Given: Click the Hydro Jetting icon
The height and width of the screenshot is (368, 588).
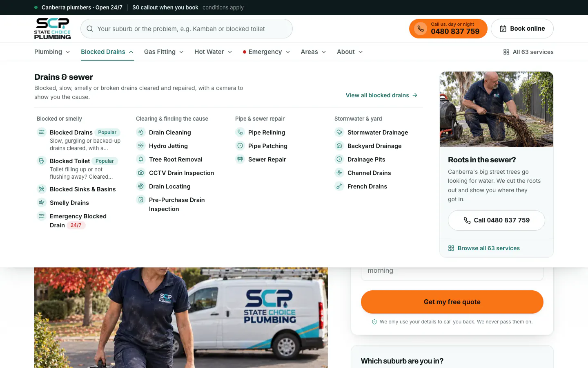Looking at the screenshot, I should pyautogui.click(x=141, y=146).
